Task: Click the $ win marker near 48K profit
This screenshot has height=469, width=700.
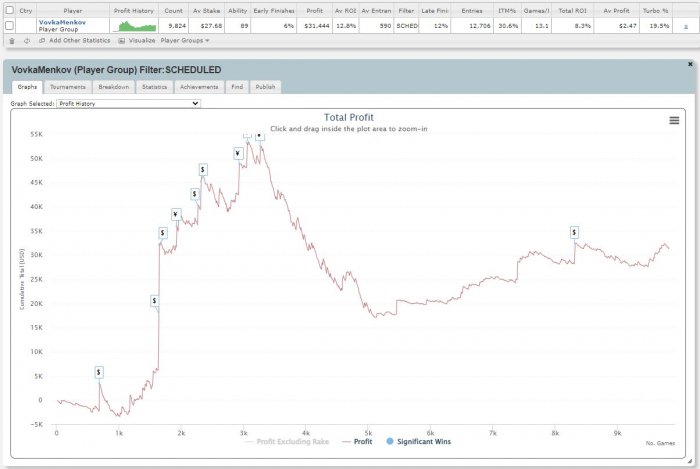Action: [x=203, y=170]
